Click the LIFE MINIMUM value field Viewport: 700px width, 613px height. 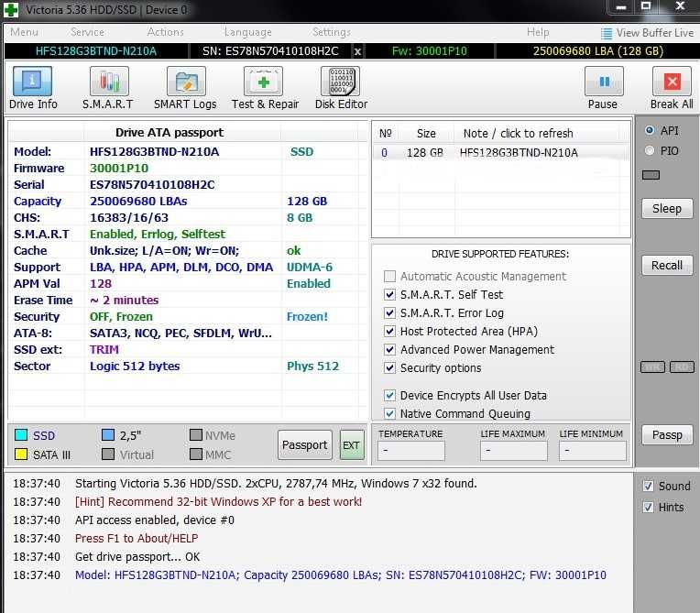(x=593, y=451)
